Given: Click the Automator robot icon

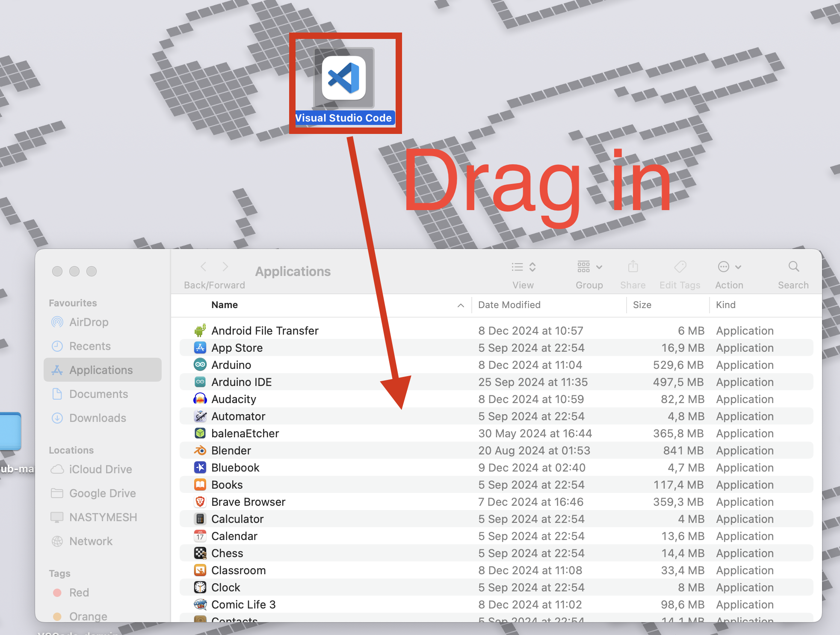Looking at the screenshot, I should (x=200, y=416).
